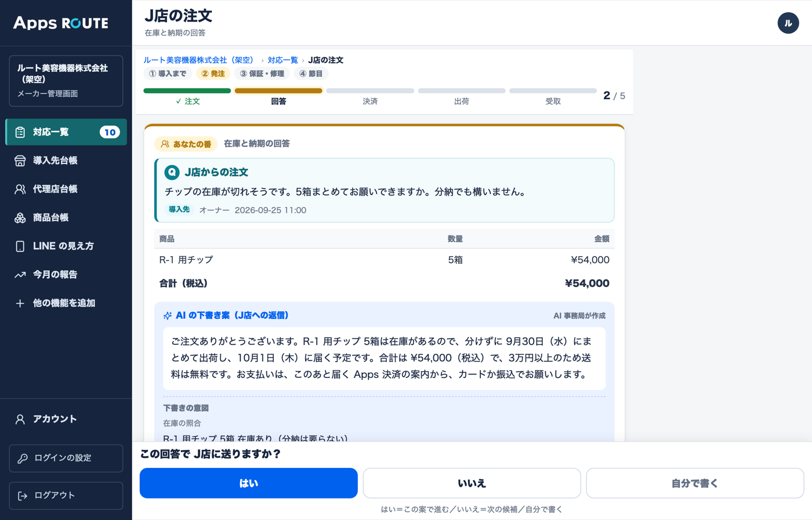Click the 2026-09-25 11:00 timestamp

[x=270, y=210]
